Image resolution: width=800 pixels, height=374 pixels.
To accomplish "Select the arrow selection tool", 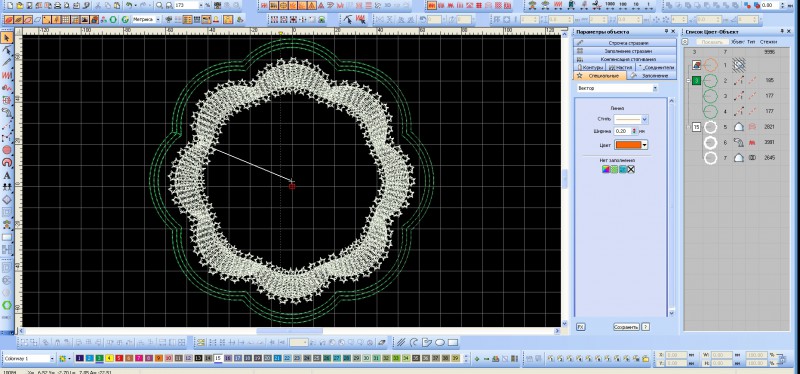I will point(7,38).
